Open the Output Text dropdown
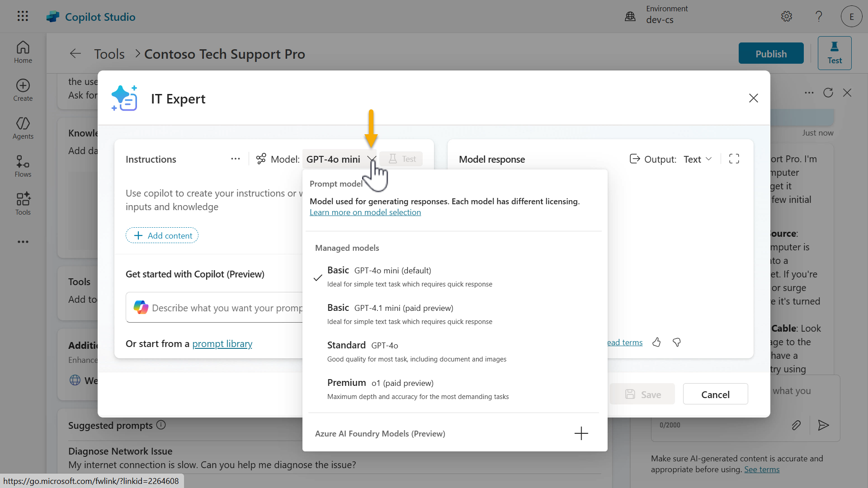Image resolution: width=868 pixels, height=488 pixels. pos(698,159)
